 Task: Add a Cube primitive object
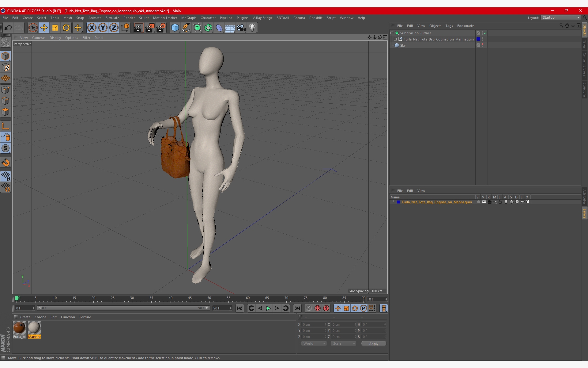click(x=175, y=28)
